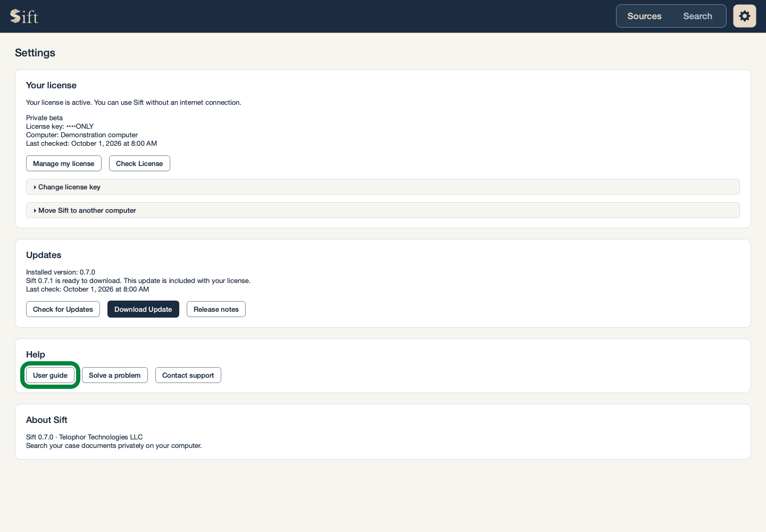Open the Release notes

coord(216,309)
